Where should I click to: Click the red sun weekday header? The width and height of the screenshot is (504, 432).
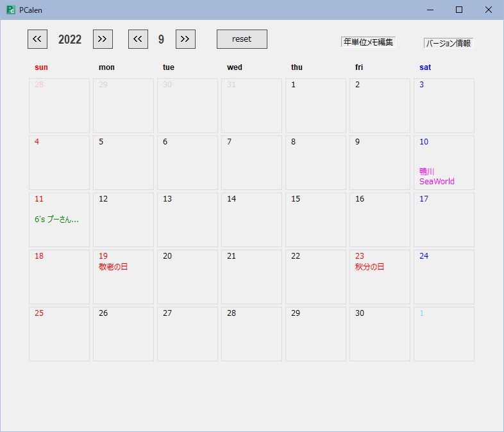click(x=41, y=67)
